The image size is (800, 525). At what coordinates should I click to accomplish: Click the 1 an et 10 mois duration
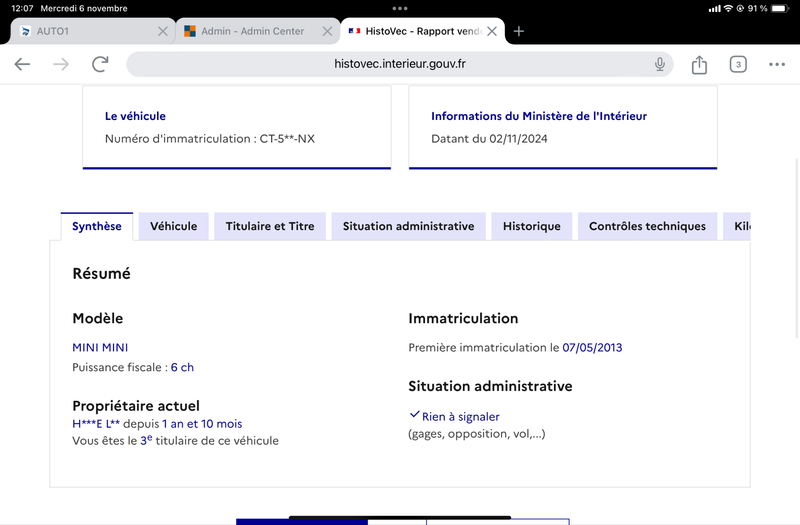(202, 423)
